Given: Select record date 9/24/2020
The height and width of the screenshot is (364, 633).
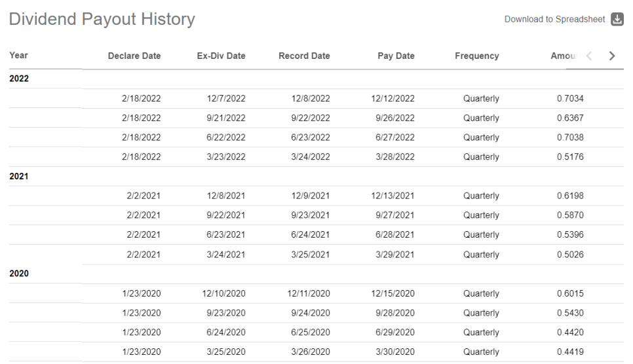Looking at the screenshot, I should click(311, 313).
